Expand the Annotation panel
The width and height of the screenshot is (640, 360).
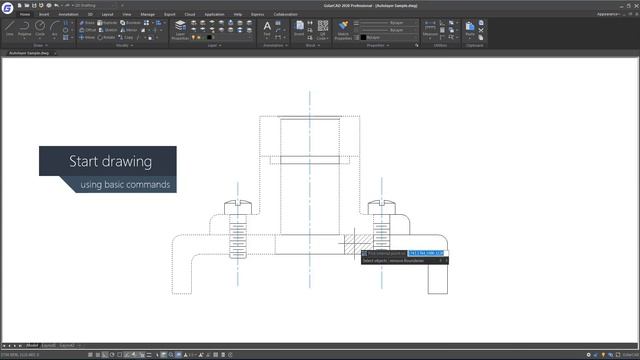coord(276,45)
